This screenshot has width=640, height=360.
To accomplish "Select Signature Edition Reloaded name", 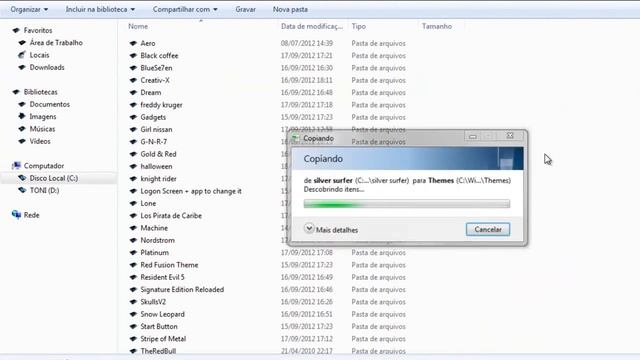I will pos(182,289).
